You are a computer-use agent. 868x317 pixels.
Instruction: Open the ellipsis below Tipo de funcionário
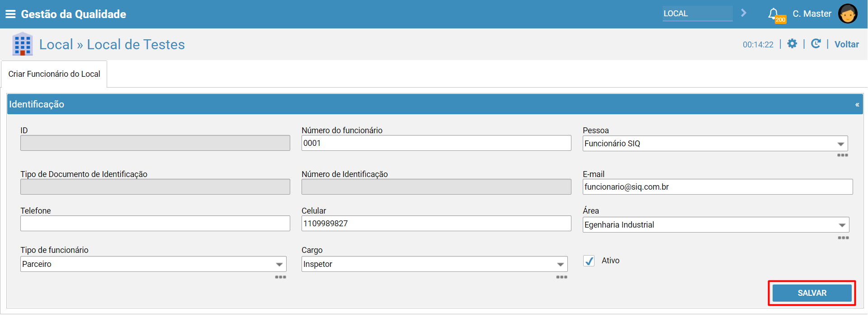coord(281,277)
